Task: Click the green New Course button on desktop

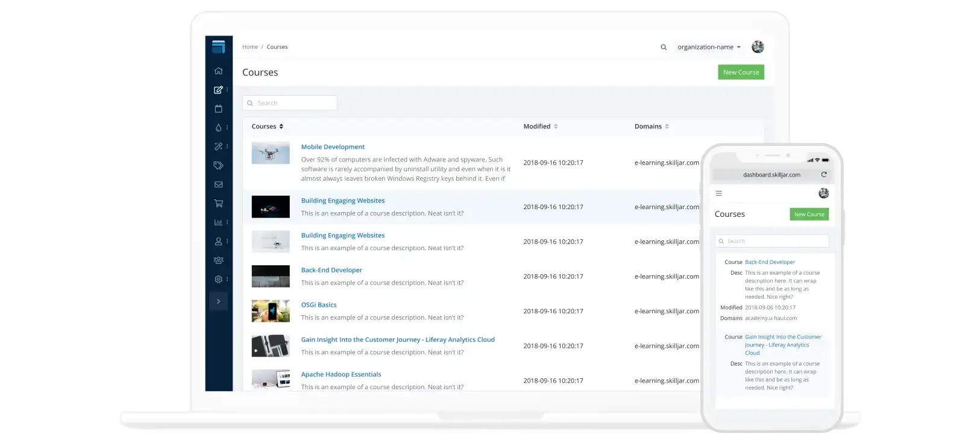Action: point(741,72)
